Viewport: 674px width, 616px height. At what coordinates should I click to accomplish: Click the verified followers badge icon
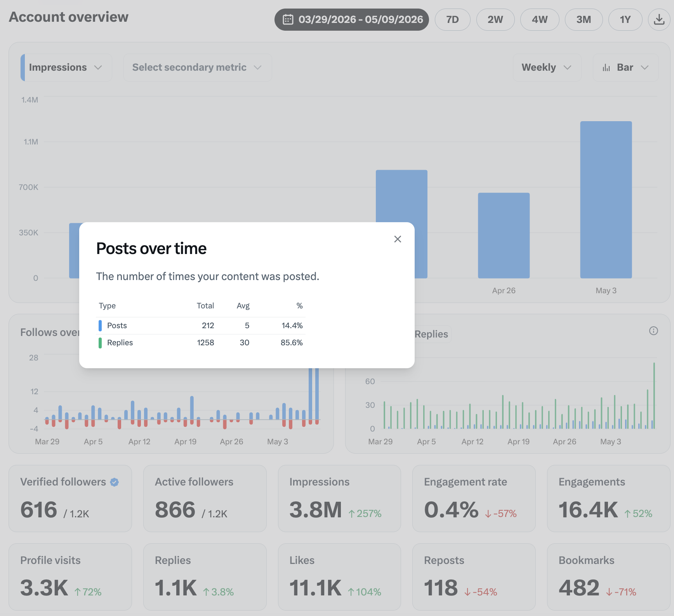coord(114,482)
